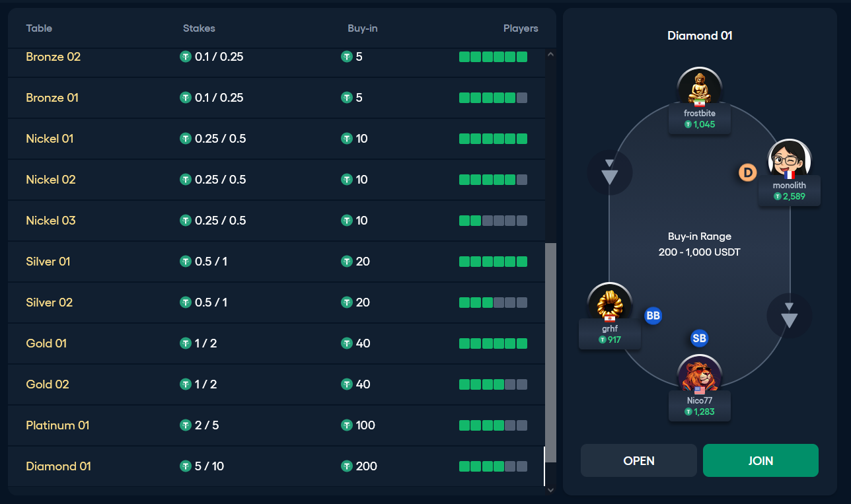This screenshot has width=851, height=504.
Task: Select the Bronze 01 table row
Action: point(277,98)
